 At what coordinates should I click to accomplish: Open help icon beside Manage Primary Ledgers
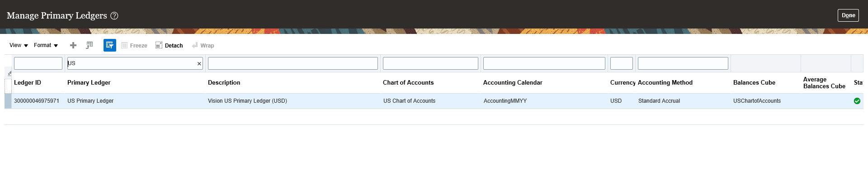tap(114, 16)
